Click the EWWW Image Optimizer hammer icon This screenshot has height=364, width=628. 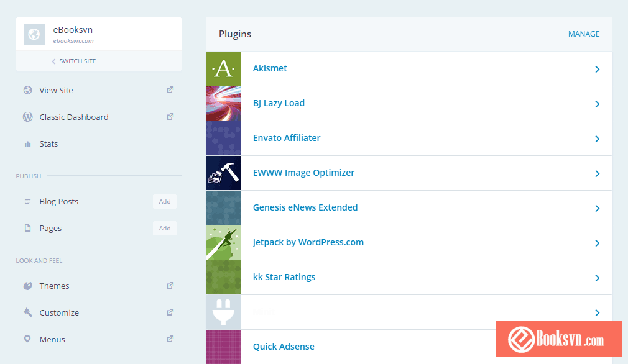coord(223,173)
